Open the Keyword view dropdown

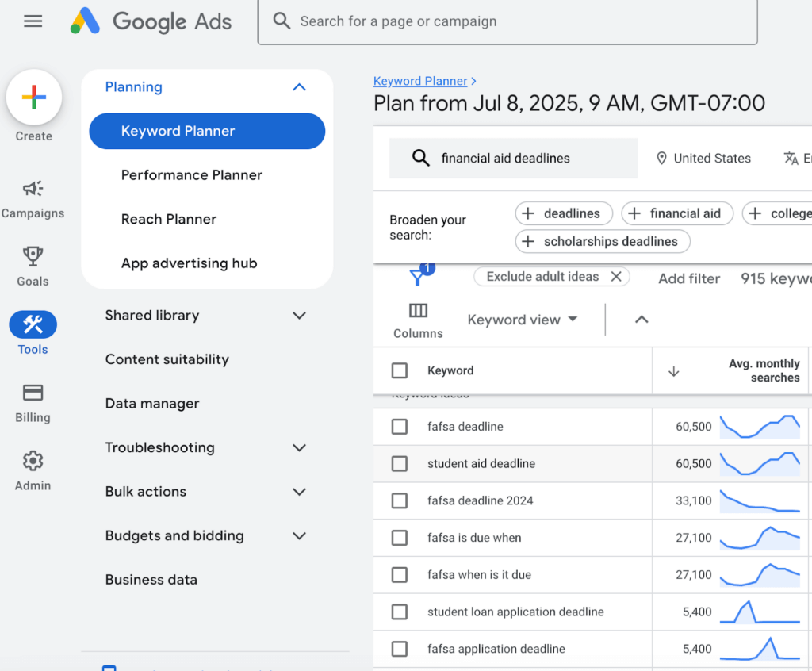tap(522, 319)
